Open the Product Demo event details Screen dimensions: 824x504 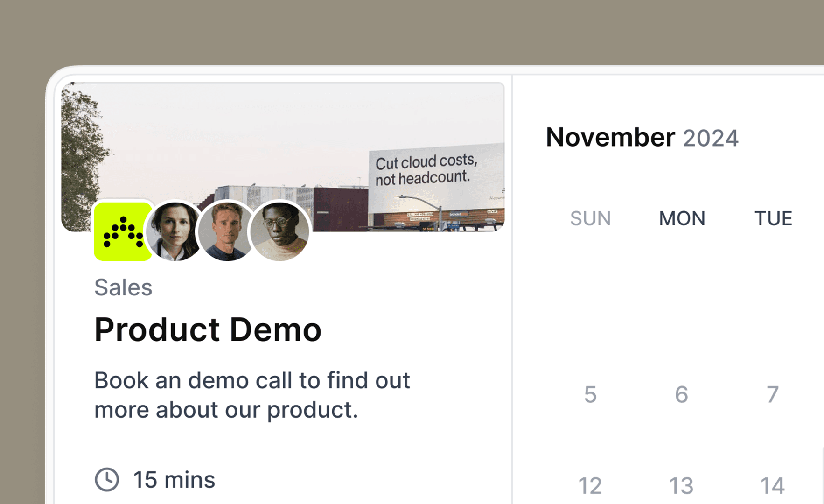(208, 329)
